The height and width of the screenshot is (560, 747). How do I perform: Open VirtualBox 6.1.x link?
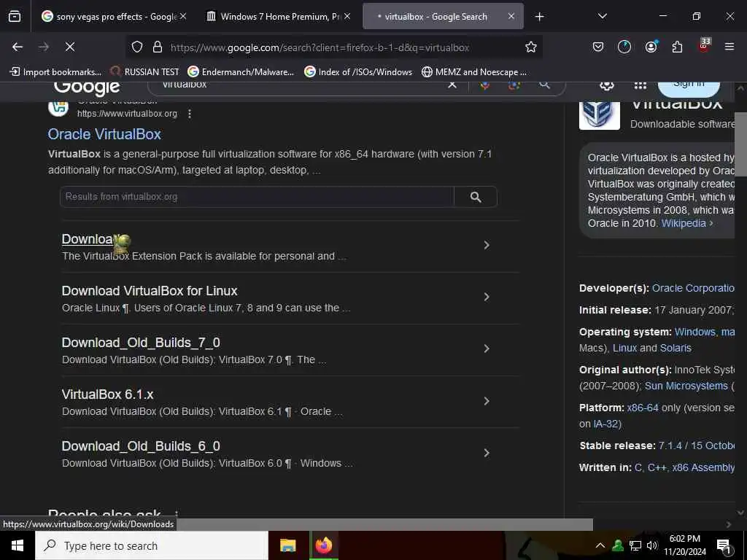[x=108, y=394]
